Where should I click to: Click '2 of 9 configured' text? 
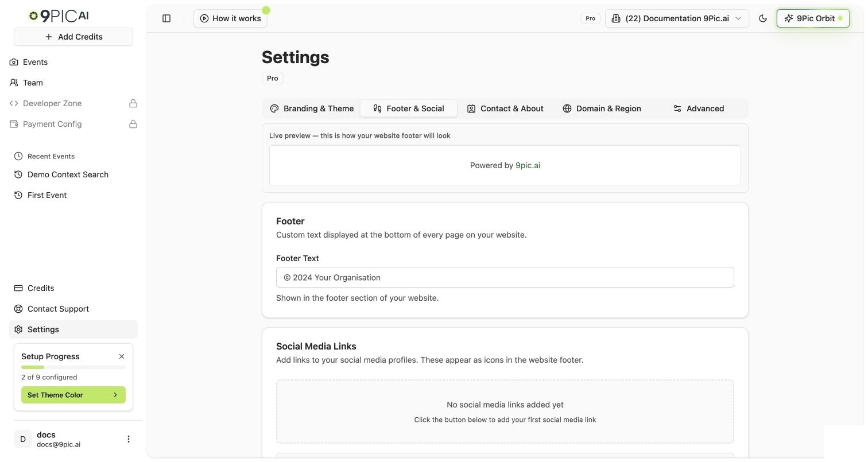(49, 377)
